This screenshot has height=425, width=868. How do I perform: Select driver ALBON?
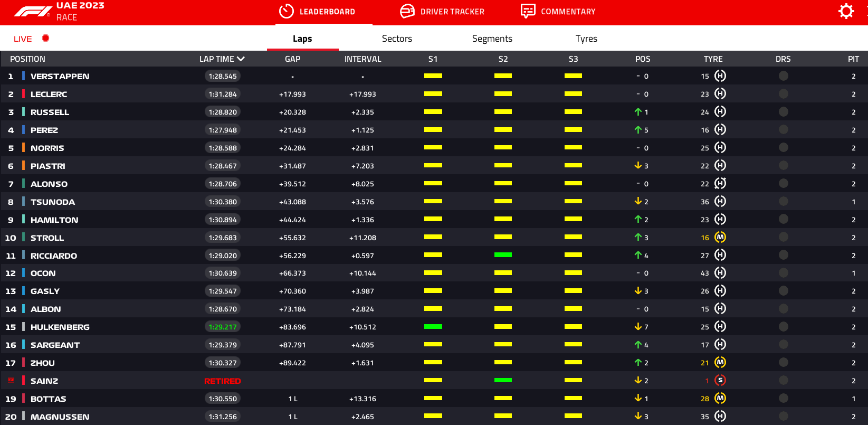45,309
